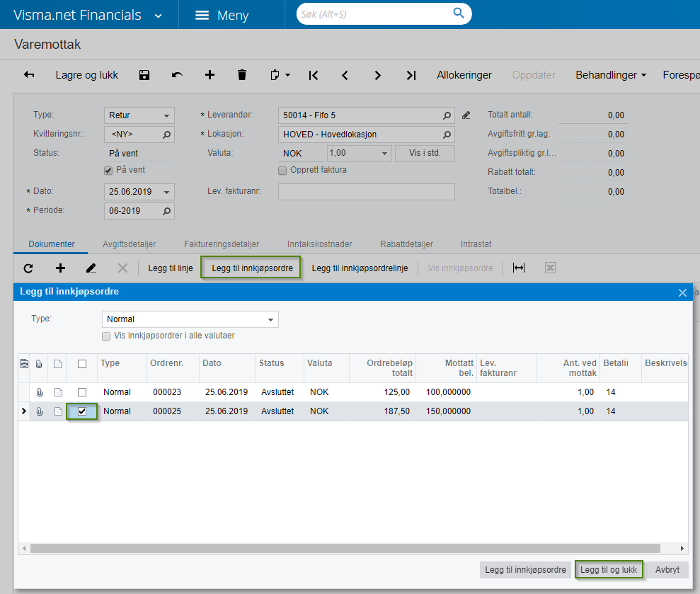
Task: Switch to the Avgiftsdetaljer tab
Action: 129,244
